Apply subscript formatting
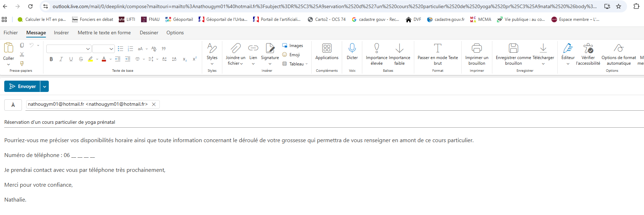 point(185,59)
